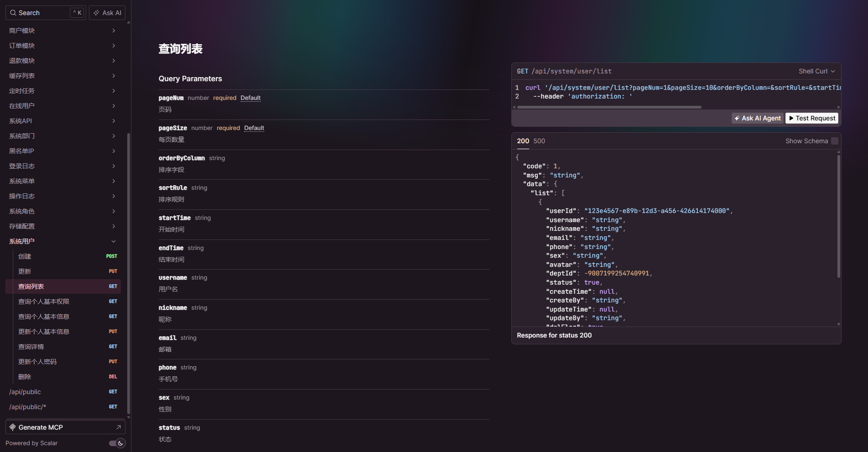Open /api/public endpoint
The width and height of the screenshot is (868, 452).
point(63,392)
